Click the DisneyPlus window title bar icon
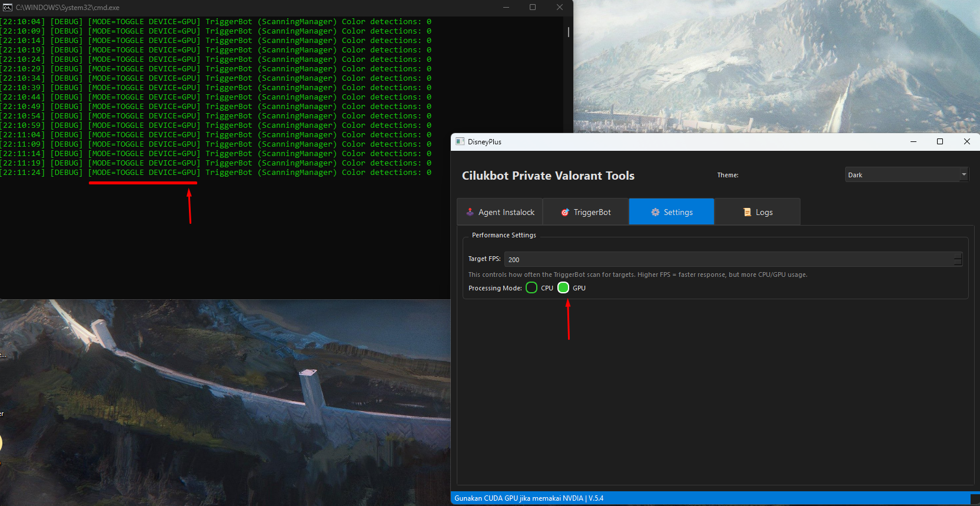980x506 pixels. [x=460, y=141]
